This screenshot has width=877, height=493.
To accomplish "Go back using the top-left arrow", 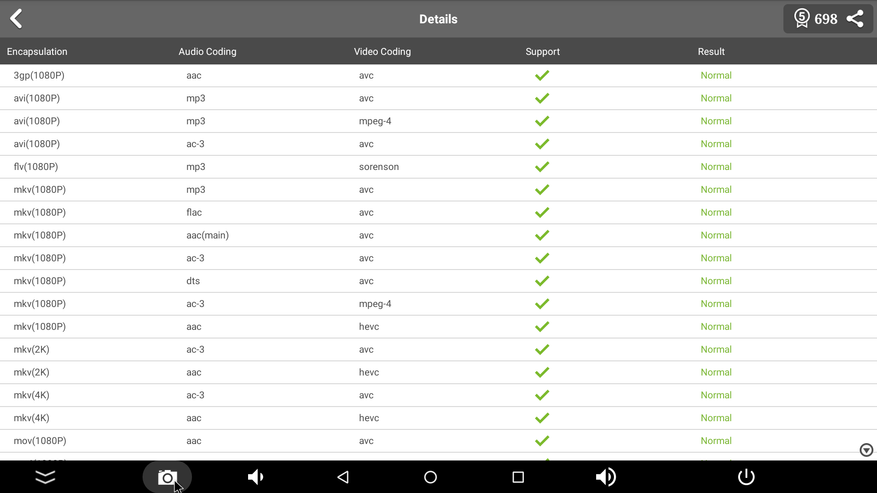I will tap(16, 18).
